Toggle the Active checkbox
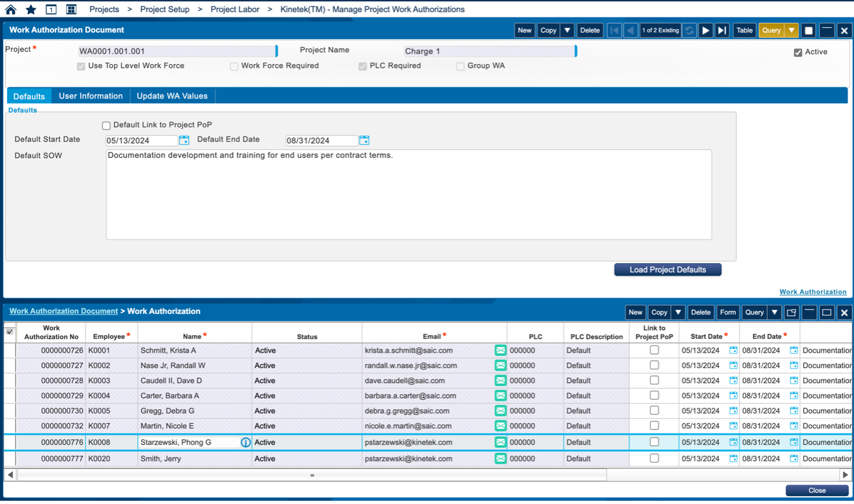This screenshot has height=504, width=854. pyautogui.click(x=798, y=52)
